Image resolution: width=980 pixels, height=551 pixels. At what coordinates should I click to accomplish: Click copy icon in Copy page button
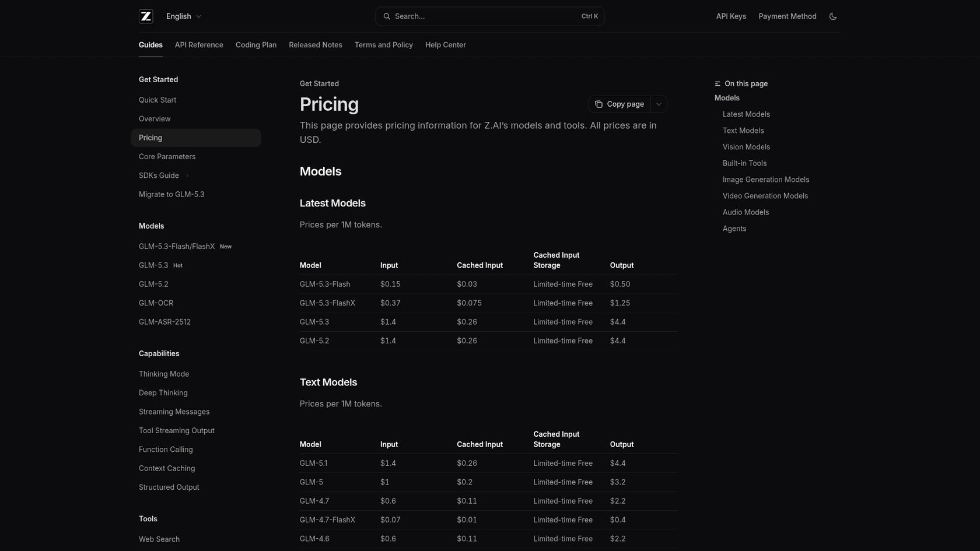click(x=598, y=104)
